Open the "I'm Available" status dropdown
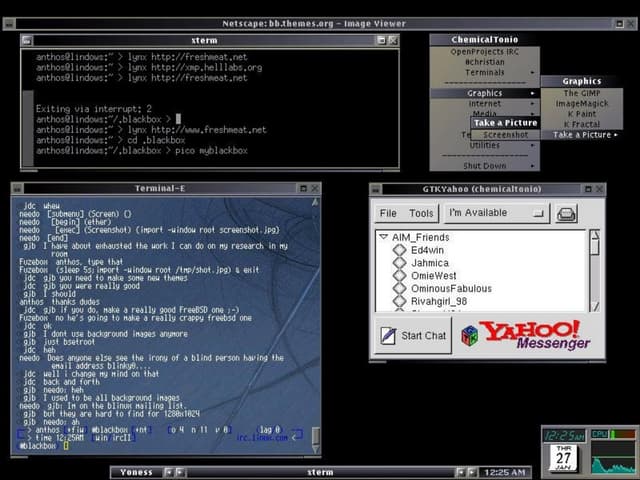Image resolution: width=640 pixels, height=480 pixels. (496, 213)
